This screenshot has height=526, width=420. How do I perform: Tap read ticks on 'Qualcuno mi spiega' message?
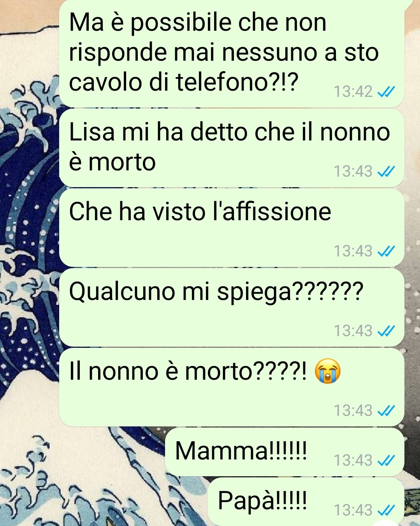point(387,331)
